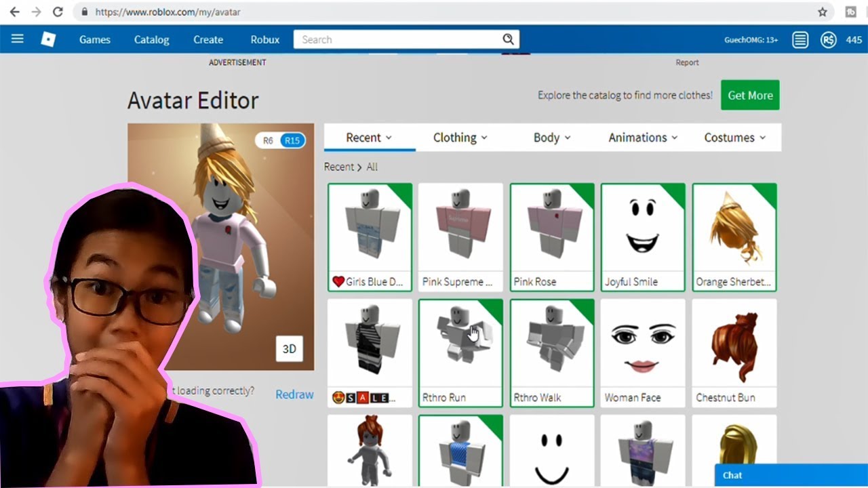This screenshot has height=488, width=868.
Task: Click the All breadcrumb text
Action: pos(372,167)
